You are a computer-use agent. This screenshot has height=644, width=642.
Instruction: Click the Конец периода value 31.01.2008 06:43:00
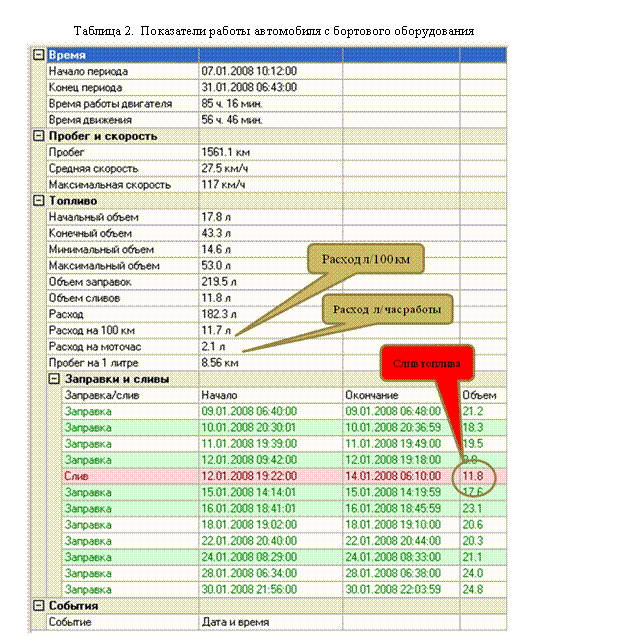[246, 88]
